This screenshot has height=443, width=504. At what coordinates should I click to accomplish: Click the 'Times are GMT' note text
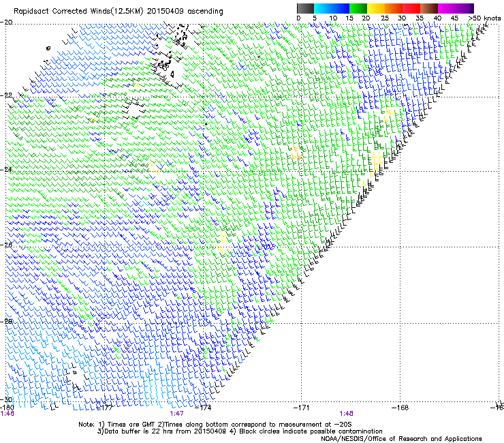point(130,425)
